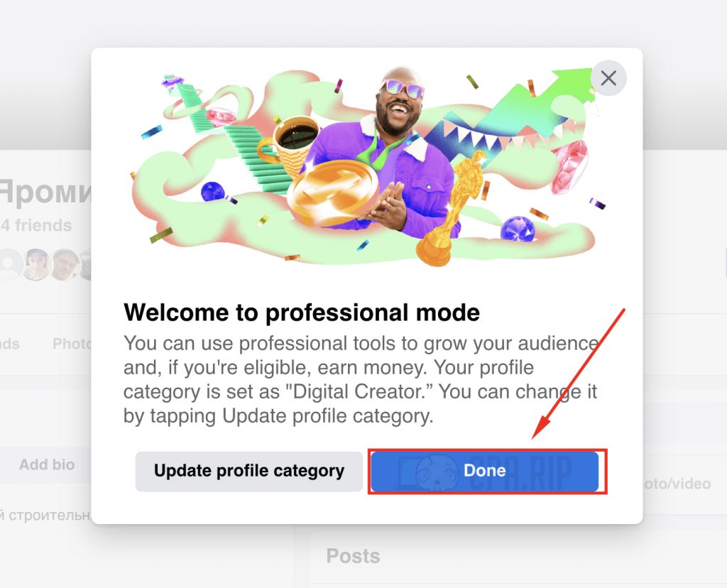This screenshot has width=727, height=588.
Task: Click the Digital Creator description text
Action: point(361,379)
